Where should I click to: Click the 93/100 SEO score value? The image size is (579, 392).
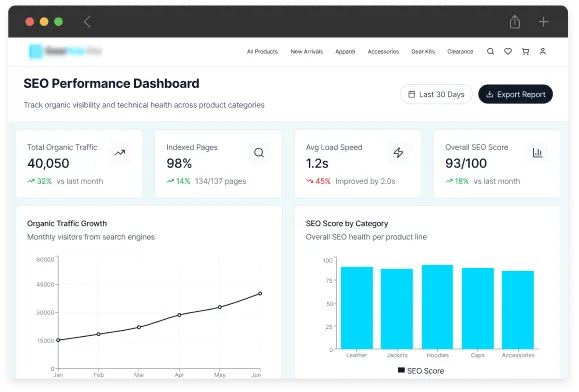(x=466, y=163)
